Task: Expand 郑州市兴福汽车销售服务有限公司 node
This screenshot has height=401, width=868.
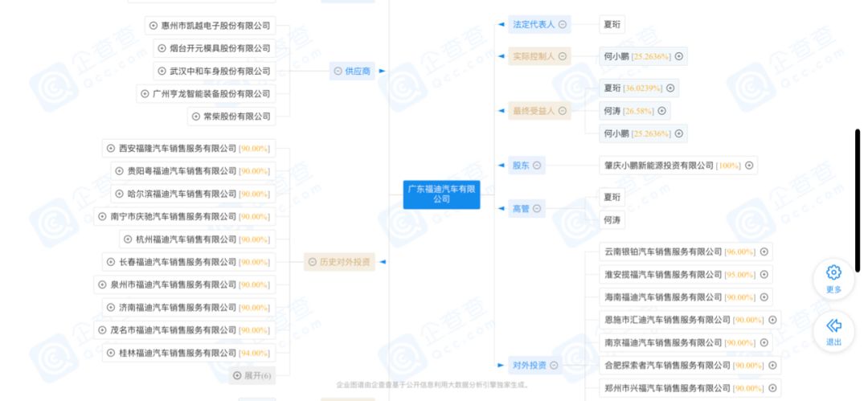Action: (773, 387)
